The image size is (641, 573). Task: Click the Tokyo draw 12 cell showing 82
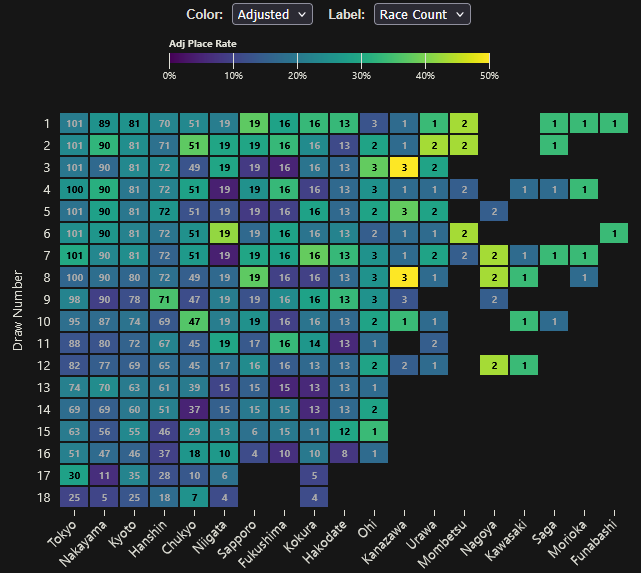74,365
